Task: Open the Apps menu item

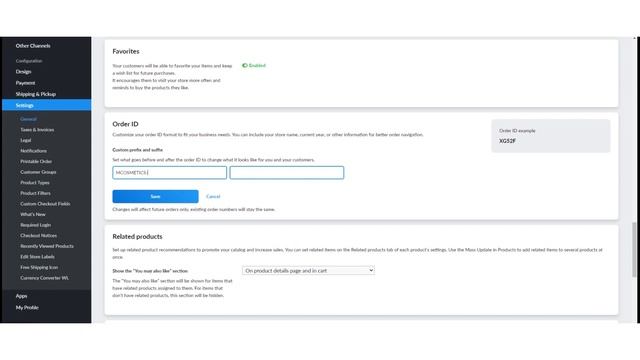Action: coord(21,296)
